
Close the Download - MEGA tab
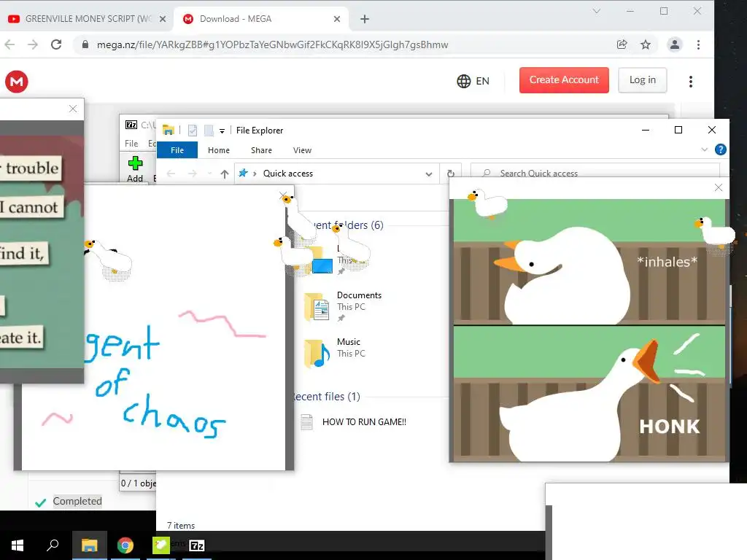[x=337, y=19]
